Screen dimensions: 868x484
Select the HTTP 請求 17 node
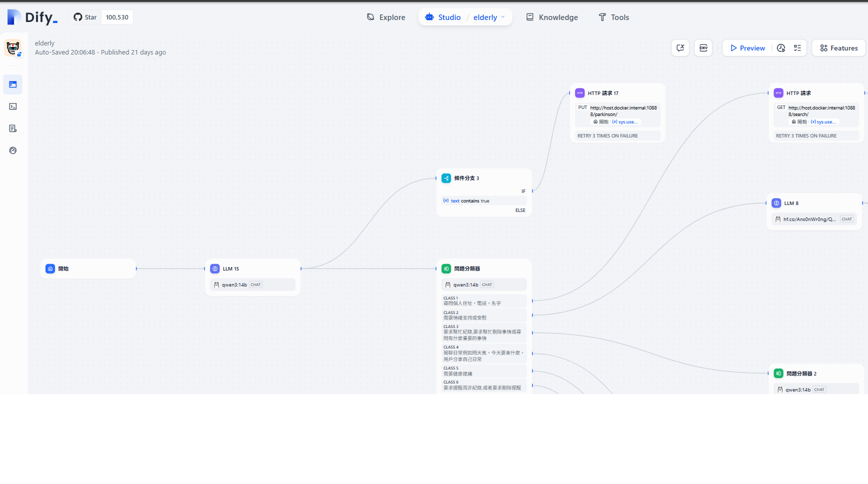[x=617, y=93]
